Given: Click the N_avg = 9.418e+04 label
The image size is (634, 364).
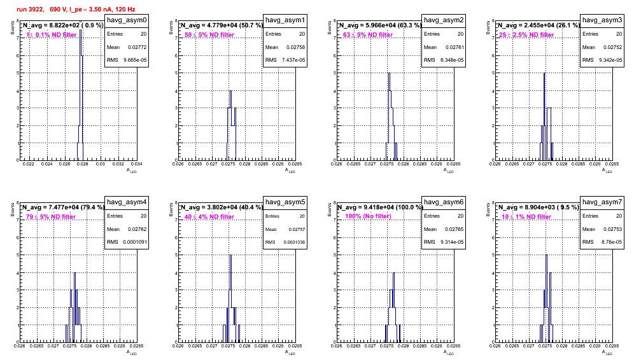Looking at the screenshot, I should (x=381, y=207).
